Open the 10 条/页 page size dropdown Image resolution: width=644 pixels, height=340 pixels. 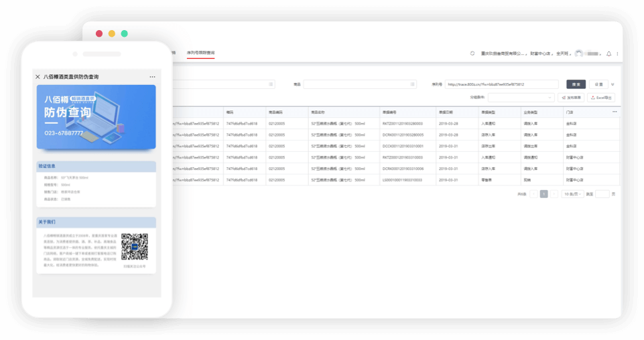pyautogui.click(x=572, y=194)
